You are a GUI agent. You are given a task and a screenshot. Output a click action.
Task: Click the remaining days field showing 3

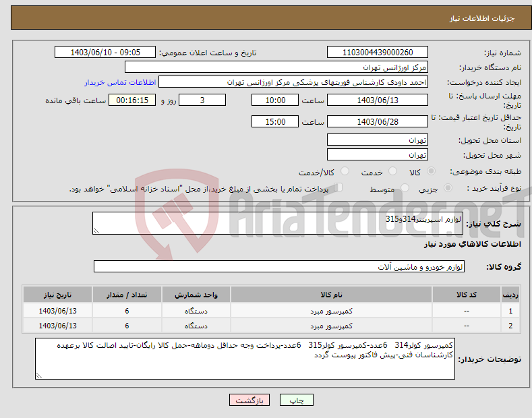[202, 100]
